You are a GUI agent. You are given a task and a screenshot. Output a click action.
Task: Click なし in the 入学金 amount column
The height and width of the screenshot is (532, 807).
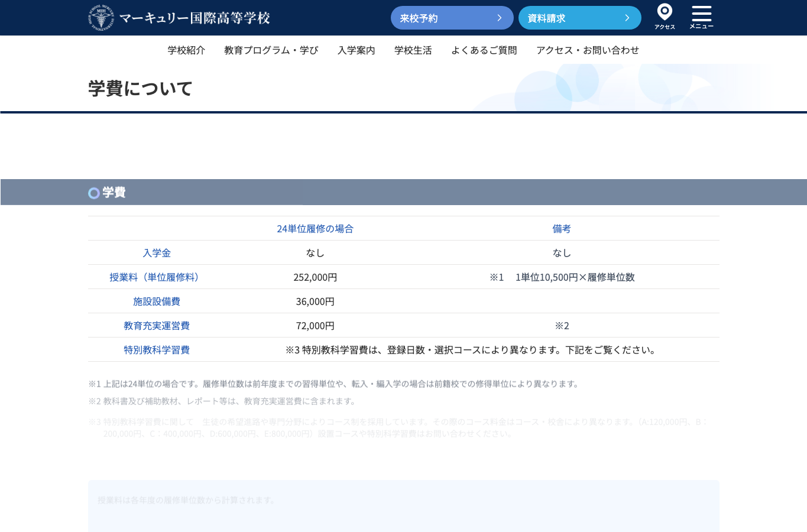pyautogui.click(x=315, y=253)
